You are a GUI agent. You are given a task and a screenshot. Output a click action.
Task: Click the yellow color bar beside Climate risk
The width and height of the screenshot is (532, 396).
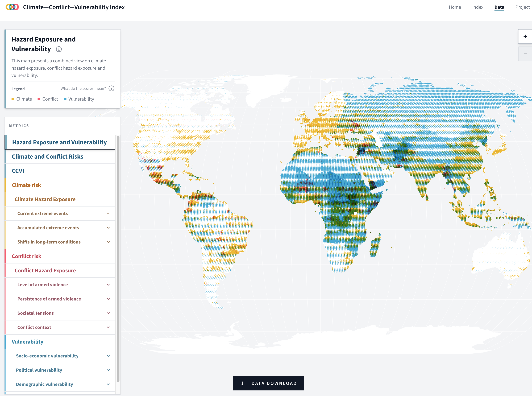click(x=5, y=185)
